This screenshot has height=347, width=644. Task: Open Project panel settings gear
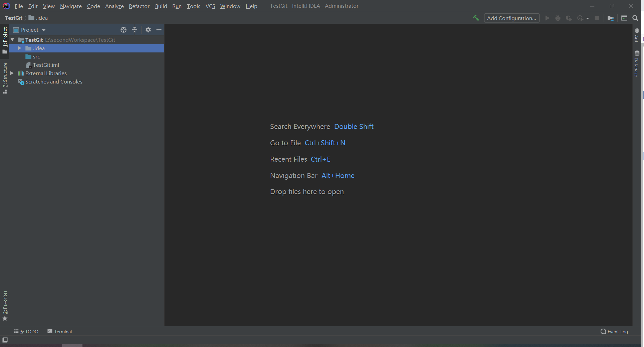point(148,30)
